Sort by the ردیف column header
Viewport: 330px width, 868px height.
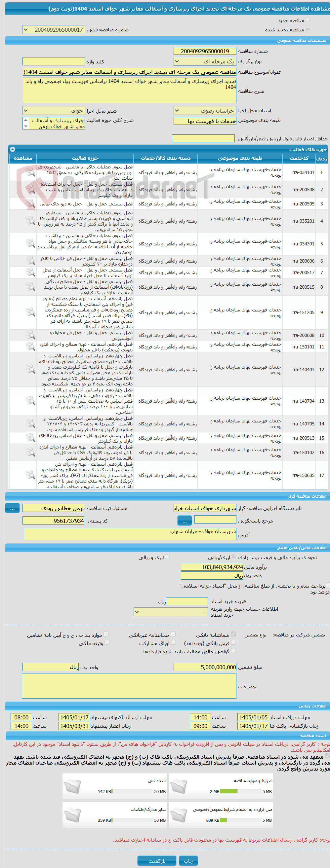point(321,158)
